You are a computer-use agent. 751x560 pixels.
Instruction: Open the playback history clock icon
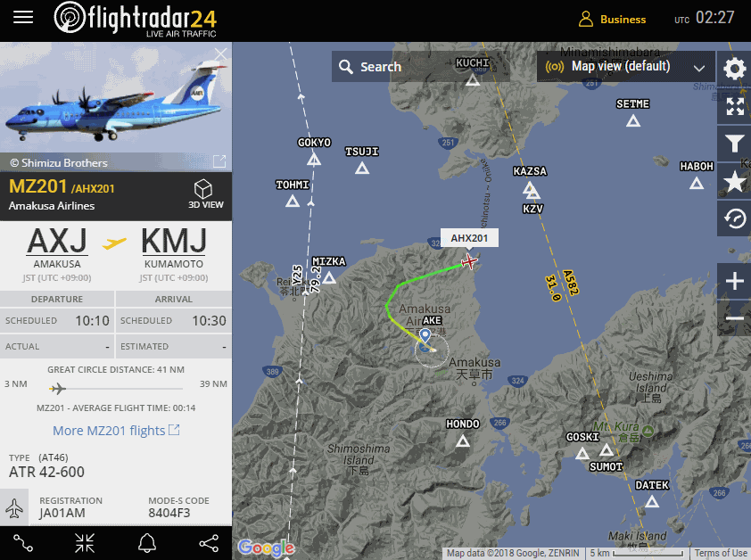coord(734,218)
